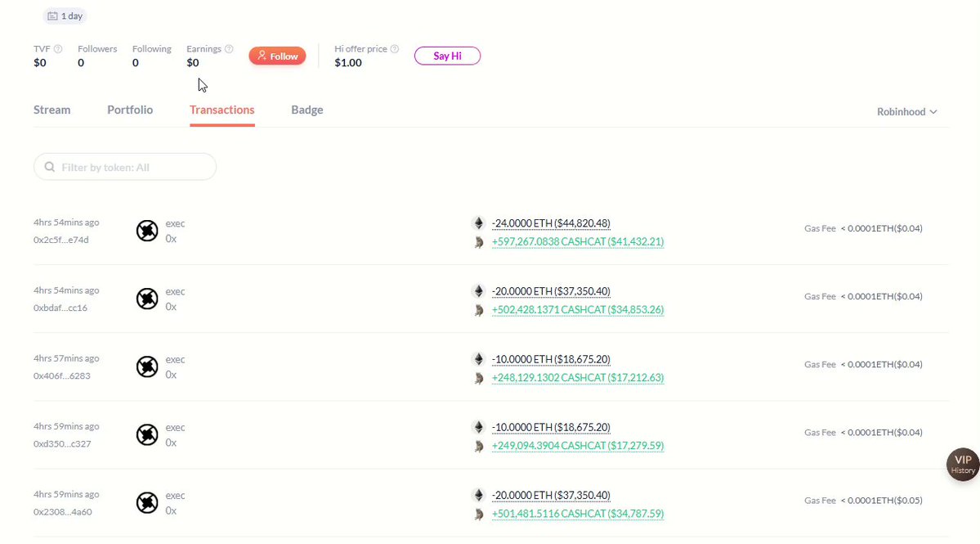Click transaction hash 0xbdaf...cc16

pyautogui.click(x=60, y=308)
